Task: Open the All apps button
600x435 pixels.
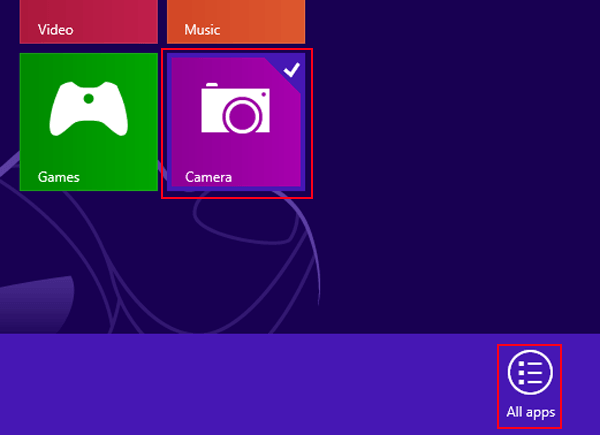Action: click(530, 385)
